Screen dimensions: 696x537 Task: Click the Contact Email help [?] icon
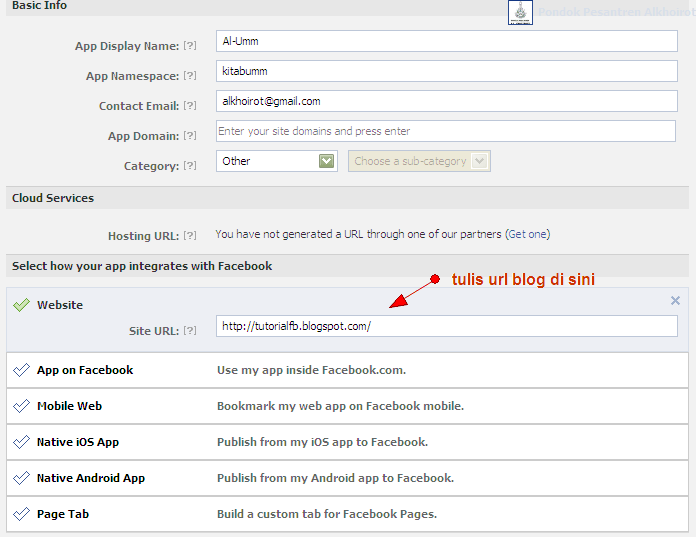coord(190,106)
